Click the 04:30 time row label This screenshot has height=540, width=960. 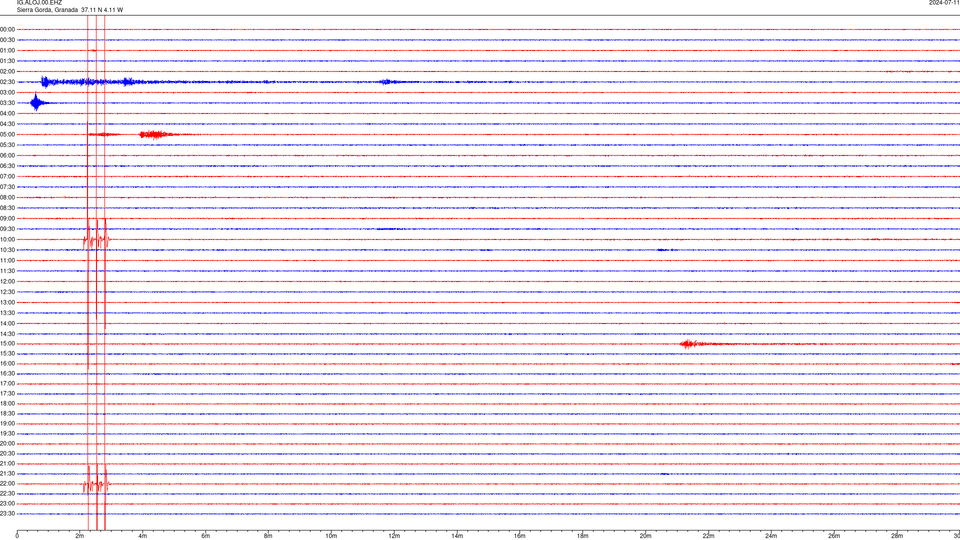[7, 124]
